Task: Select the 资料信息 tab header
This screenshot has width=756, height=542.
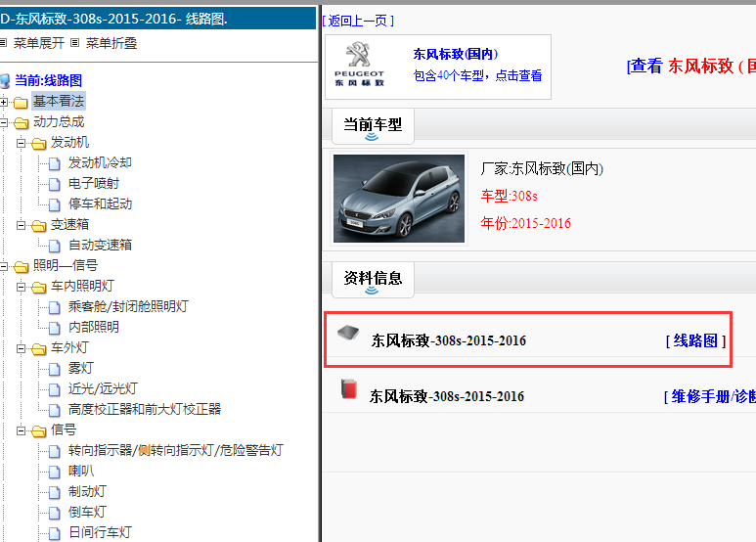Action: click(x=373, y=279)
